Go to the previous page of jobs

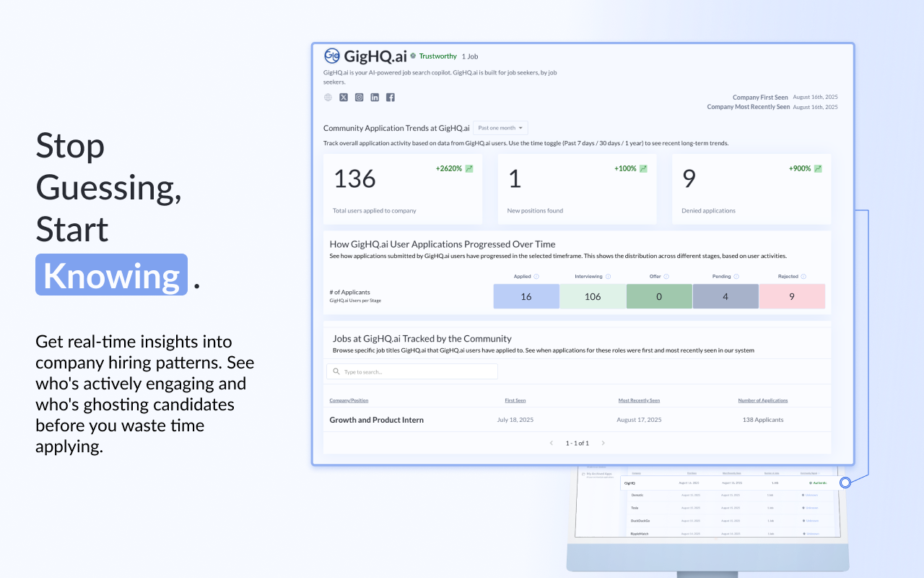[552, 443]
